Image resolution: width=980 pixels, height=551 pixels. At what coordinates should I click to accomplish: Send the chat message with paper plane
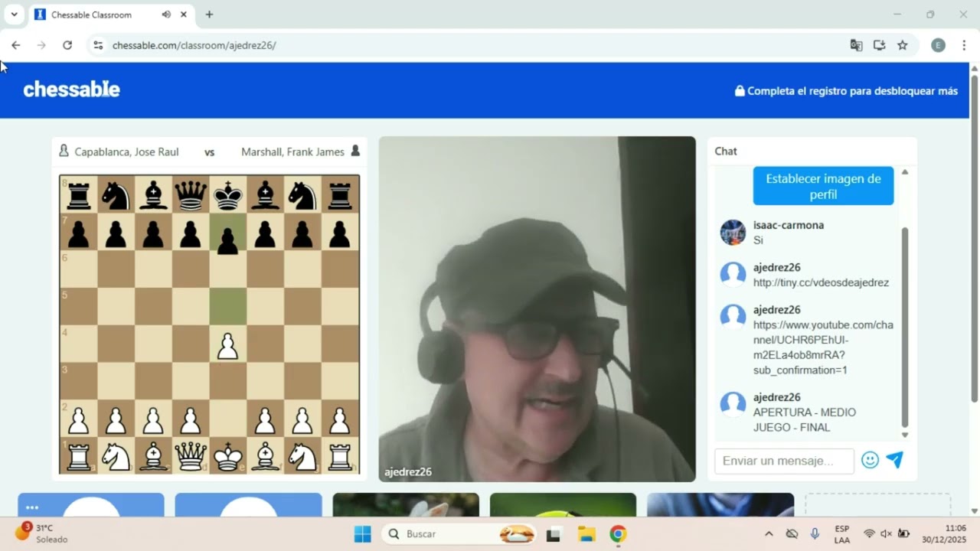[x=894, y=459]
